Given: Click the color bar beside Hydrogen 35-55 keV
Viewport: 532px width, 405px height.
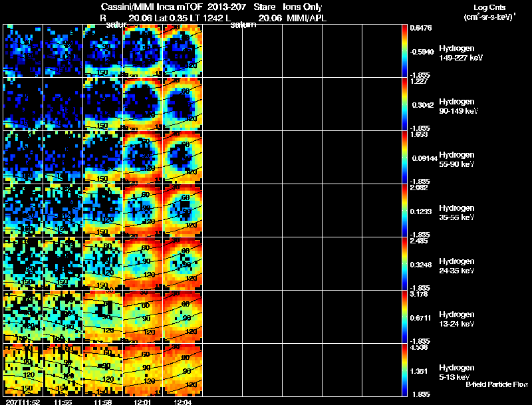Looking at the screenshot, I should coord(404,210).
